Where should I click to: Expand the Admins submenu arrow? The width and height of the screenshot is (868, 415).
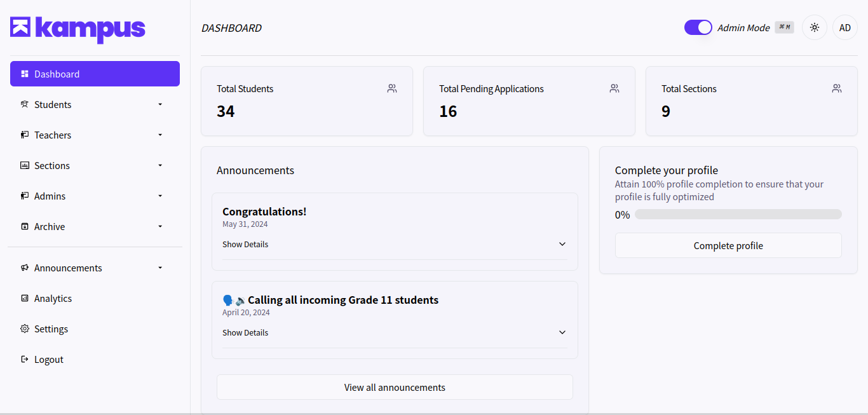click(160, 196)
